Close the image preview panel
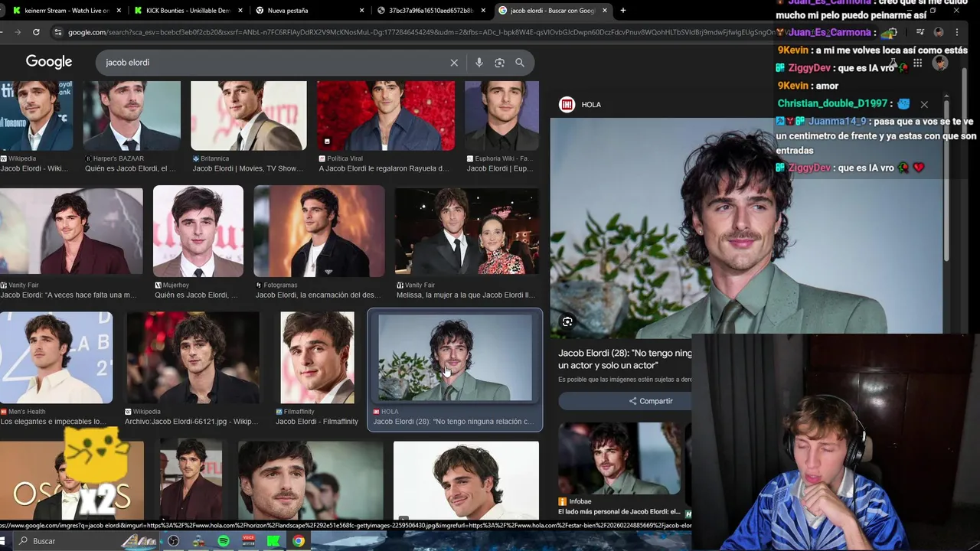 [924, 104]
